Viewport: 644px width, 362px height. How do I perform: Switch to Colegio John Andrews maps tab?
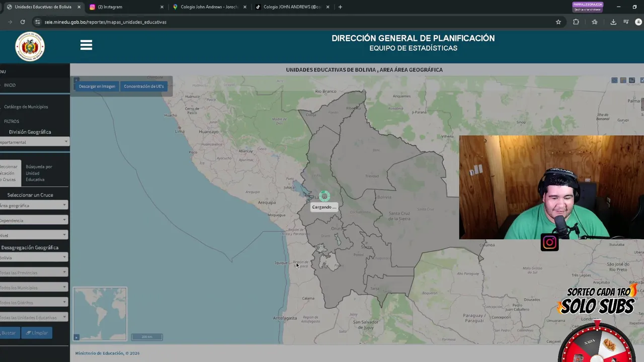(209, 7)
